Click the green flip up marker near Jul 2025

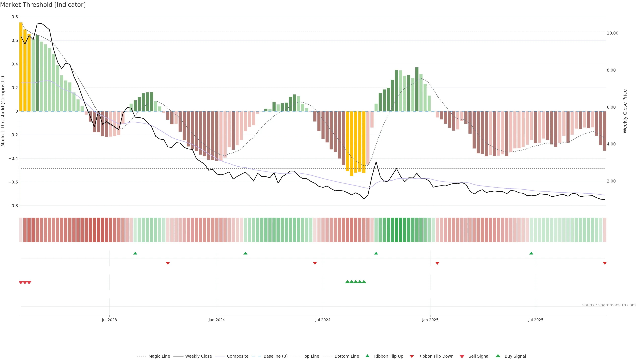click(531, 253)
